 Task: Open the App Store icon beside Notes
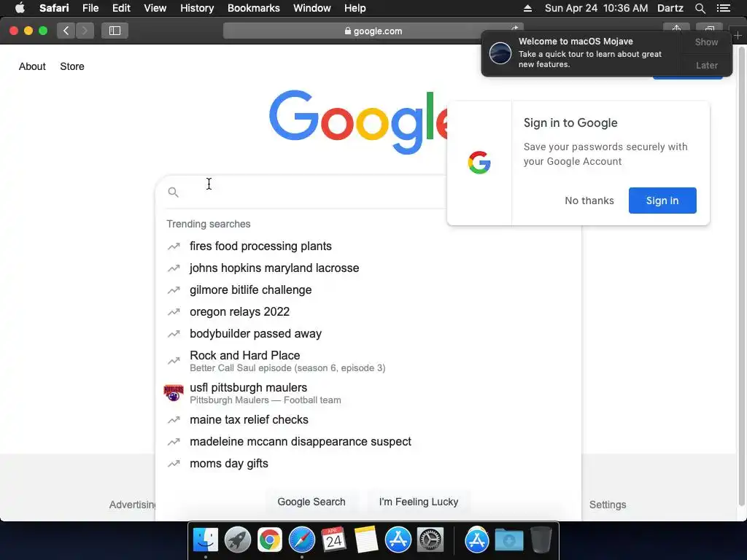click(398, 540)
